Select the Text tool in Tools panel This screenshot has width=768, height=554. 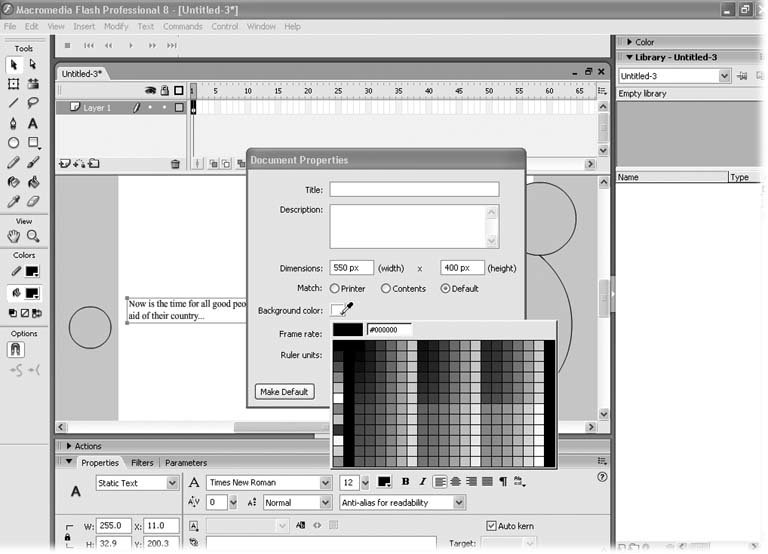point(33,123)
